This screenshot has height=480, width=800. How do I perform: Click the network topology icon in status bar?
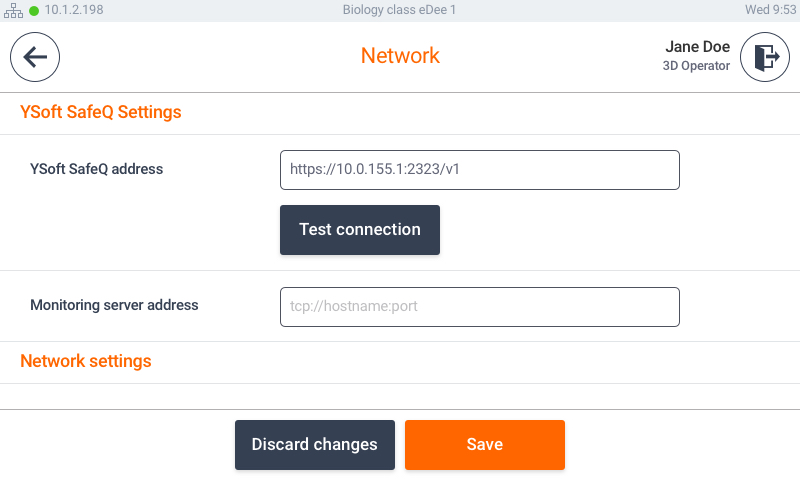pyautogui.click(x=14, y=10)
